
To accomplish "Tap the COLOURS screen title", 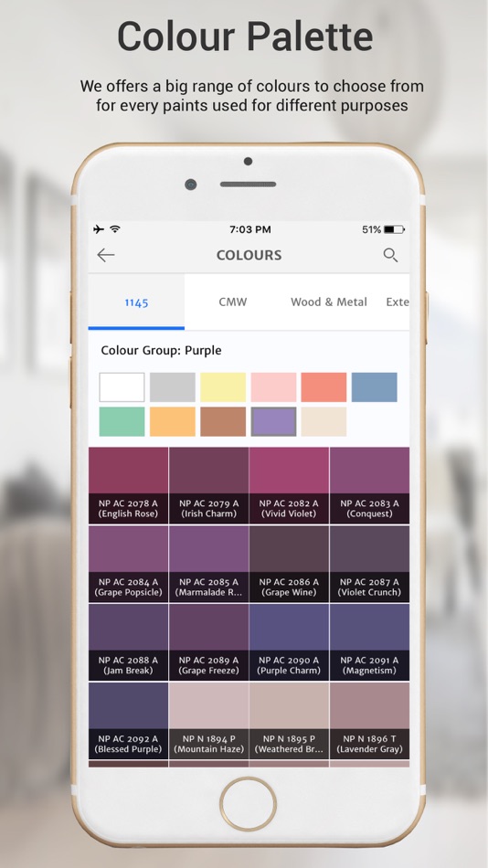I will click(249, 255).
